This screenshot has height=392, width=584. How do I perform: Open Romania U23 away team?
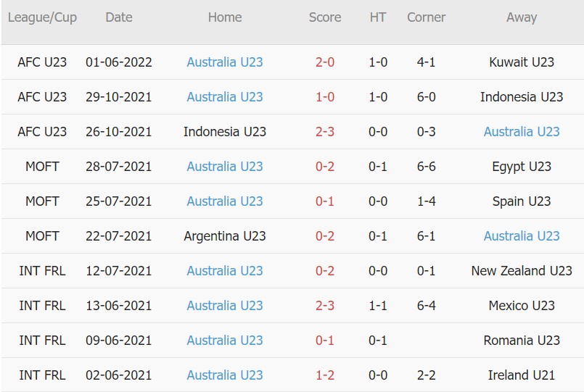(522, 341)
